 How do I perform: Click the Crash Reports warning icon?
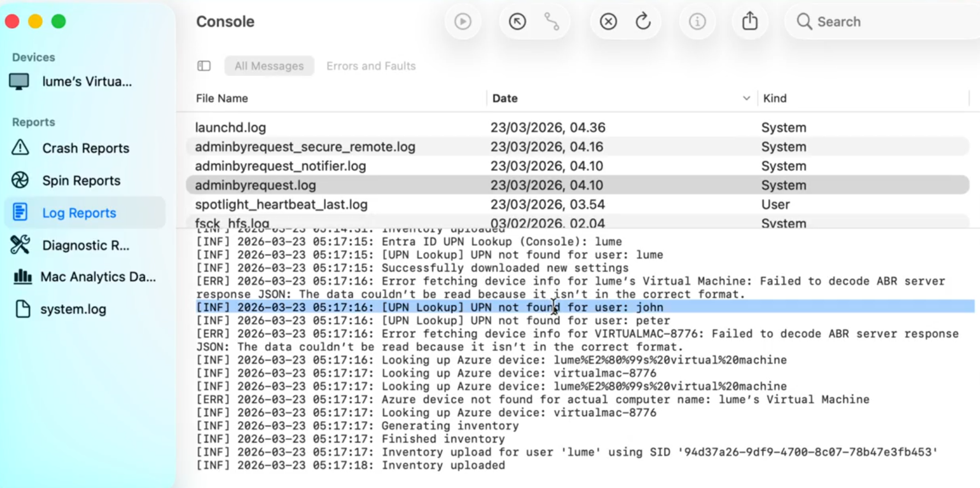pos(20,148)
